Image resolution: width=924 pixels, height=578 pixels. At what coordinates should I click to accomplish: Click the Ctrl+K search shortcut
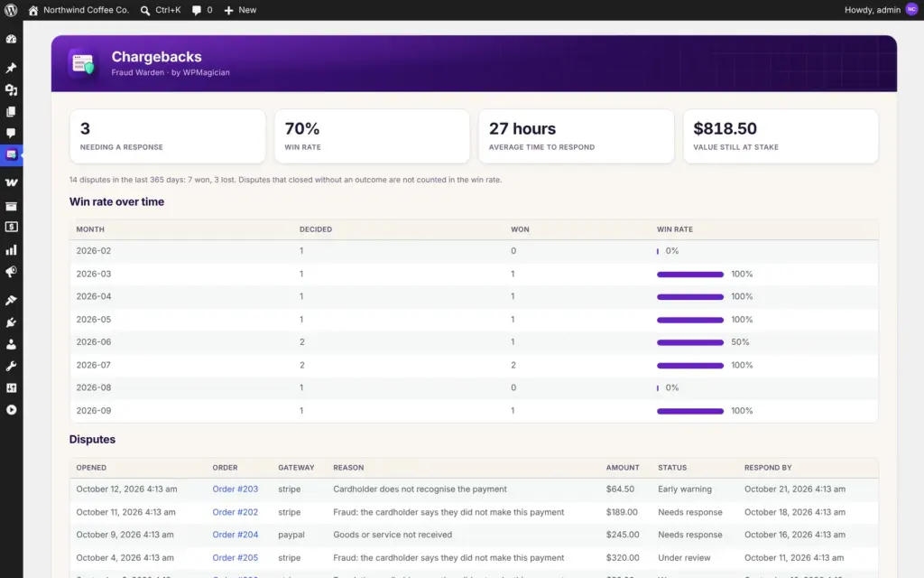point(168,10)
